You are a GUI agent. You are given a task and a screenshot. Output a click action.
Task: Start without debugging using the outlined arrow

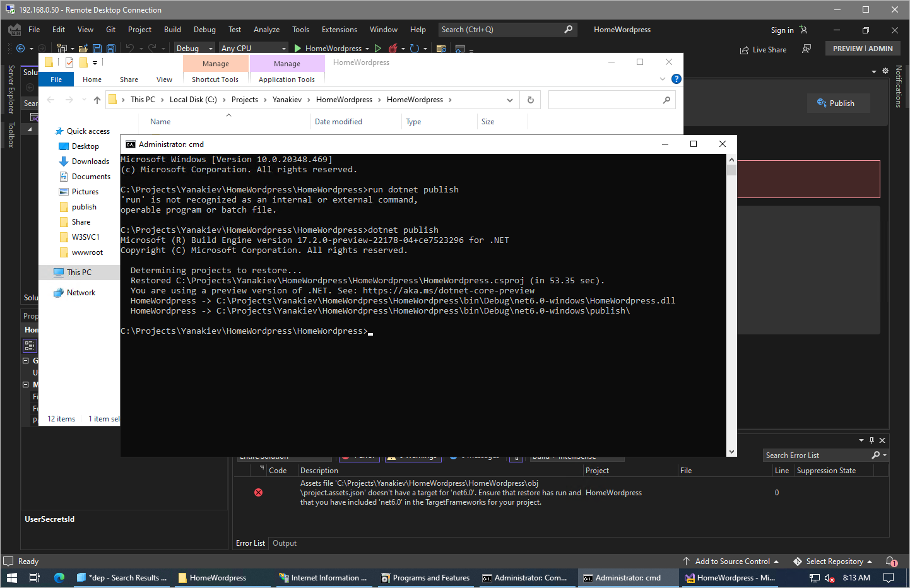pyautogui.click(x=378, y=48)
